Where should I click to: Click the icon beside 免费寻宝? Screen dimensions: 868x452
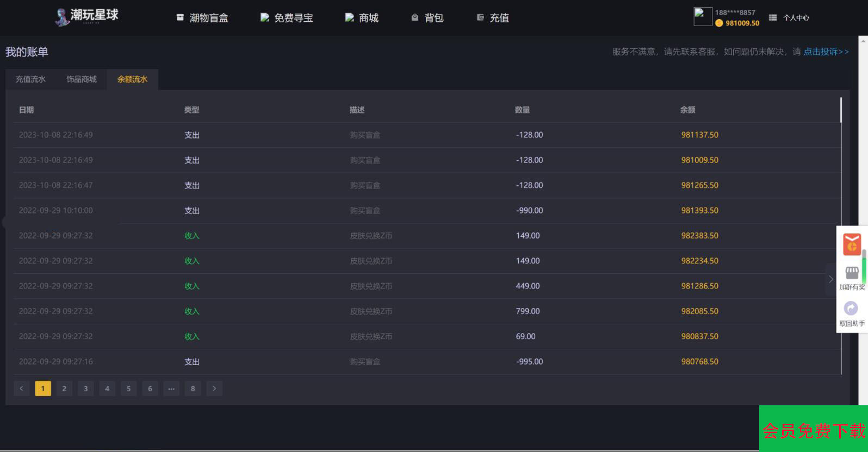click(264, 18)
